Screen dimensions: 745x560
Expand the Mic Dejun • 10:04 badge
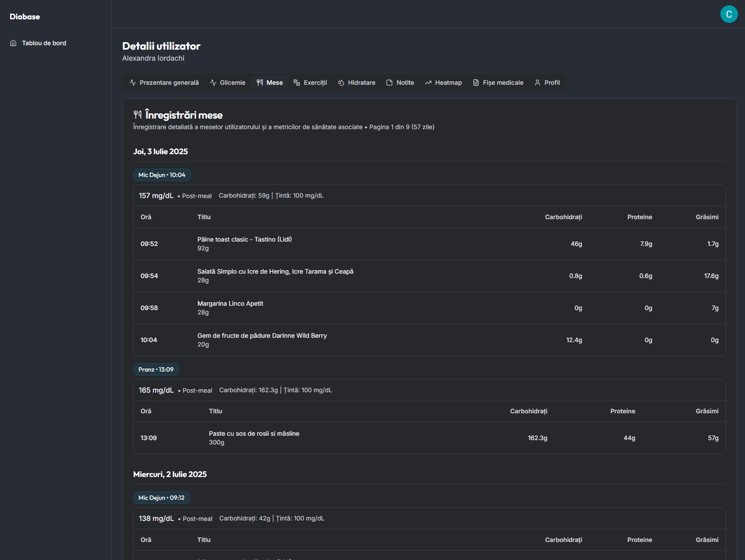[161, 174]
